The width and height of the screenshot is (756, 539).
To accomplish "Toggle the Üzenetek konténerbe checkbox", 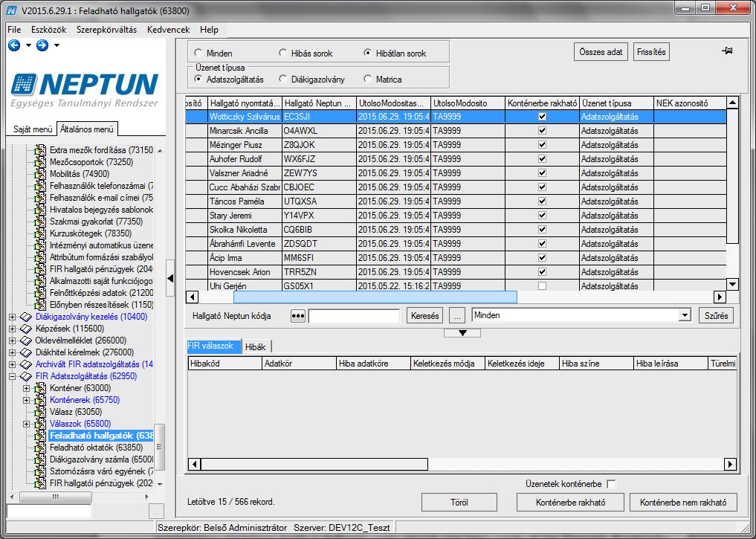I will pos(611,484).
